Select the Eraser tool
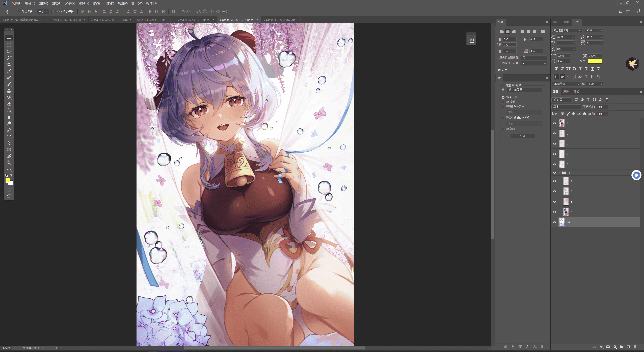Screen dimensions: 644x352 pyautogui.click(x=9, y=104)
